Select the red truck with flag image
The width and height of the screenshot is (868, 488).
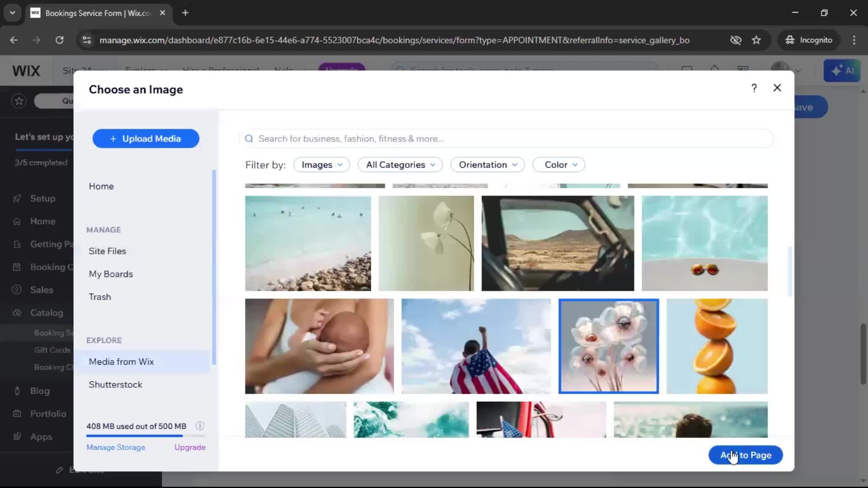[x=541, y=419]
